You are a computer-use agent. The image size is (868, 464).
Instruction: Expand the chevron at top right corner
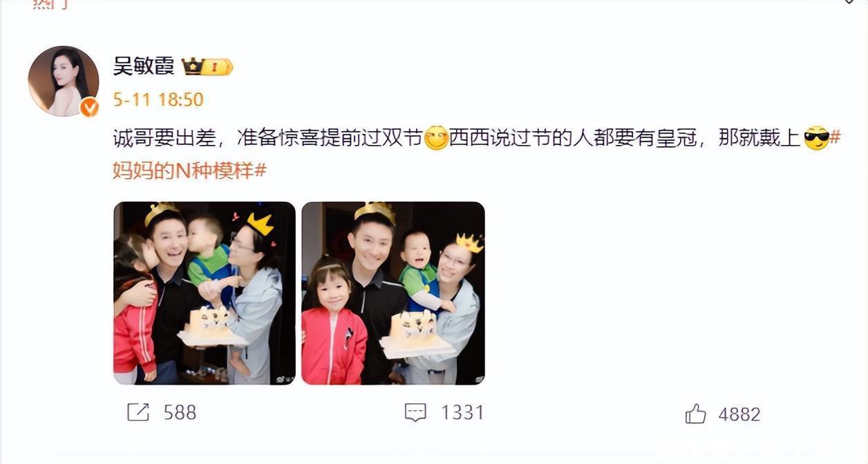click(x=849, y=3)
